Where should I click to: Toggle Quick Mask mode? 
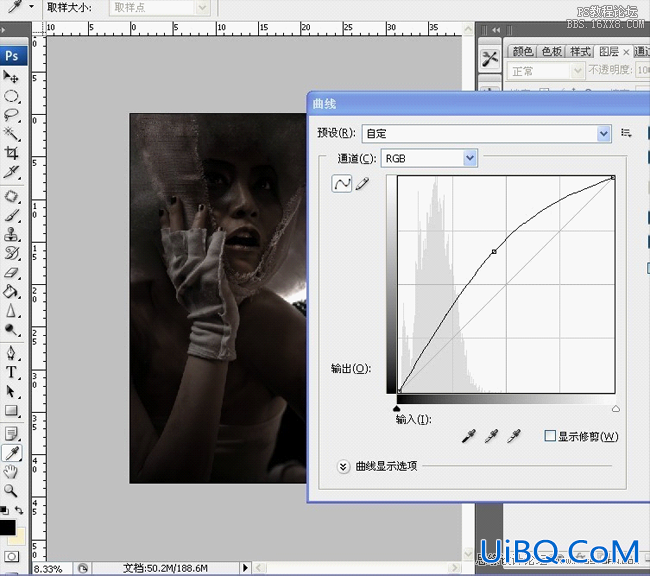click(x=11, y=556)
